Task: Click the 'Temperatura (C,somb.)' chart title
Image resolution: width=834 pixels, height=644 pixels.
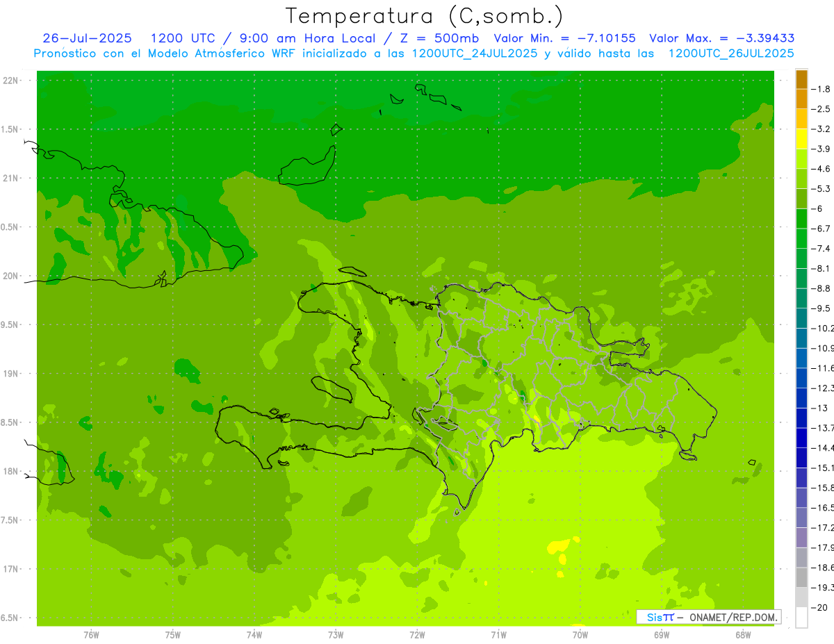Action: (x=424, y=17)
